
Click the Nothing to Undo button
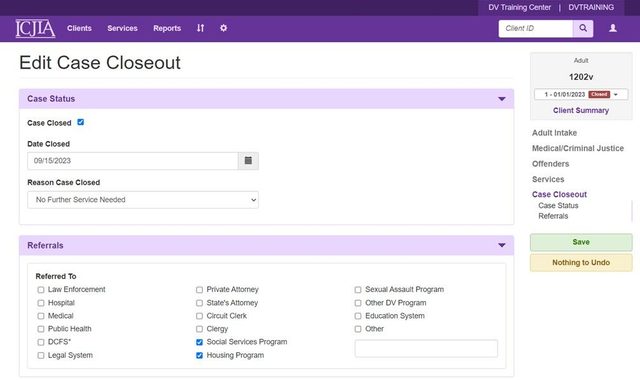click(581, 262)
